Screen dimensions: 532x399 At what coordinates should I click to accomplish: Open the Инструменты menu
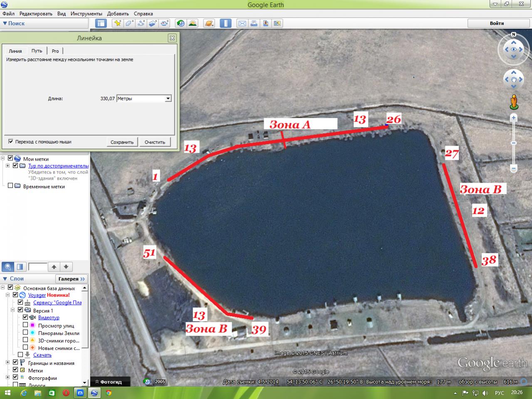point(86,14)
